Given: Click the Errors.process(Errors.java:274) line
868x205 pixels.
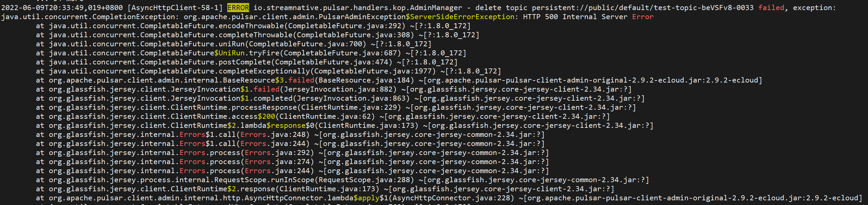Looking at the screenshot, I should (x=293, y=162).
